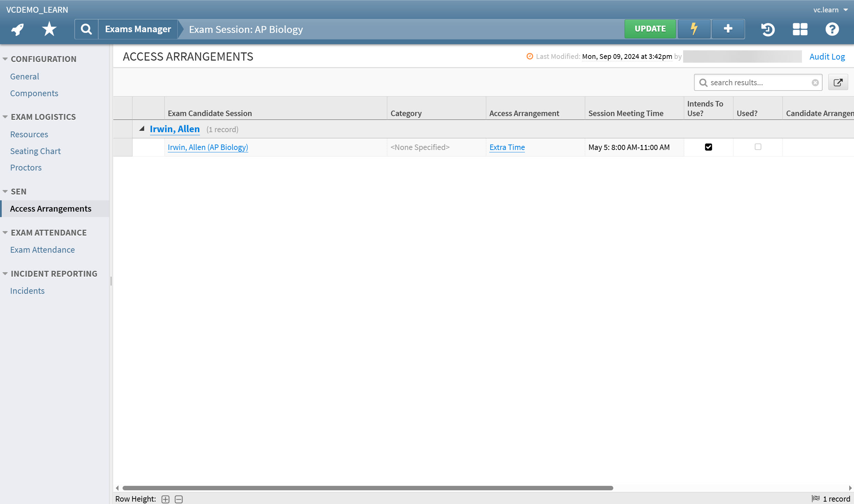The height and width of the screenshot is (504, 854).
Task: Sort by Category column header
Action: (437, 108)
